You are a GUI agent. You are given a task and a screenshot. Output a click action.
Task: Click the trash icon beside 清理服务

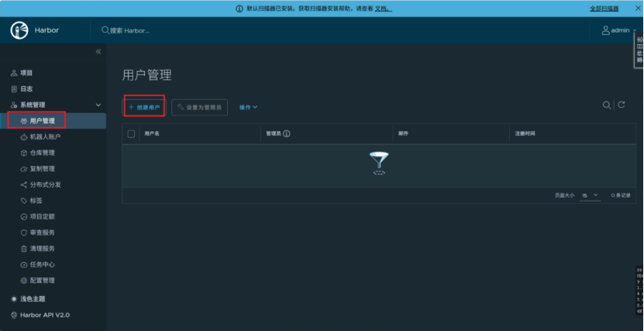coord(24,249)
